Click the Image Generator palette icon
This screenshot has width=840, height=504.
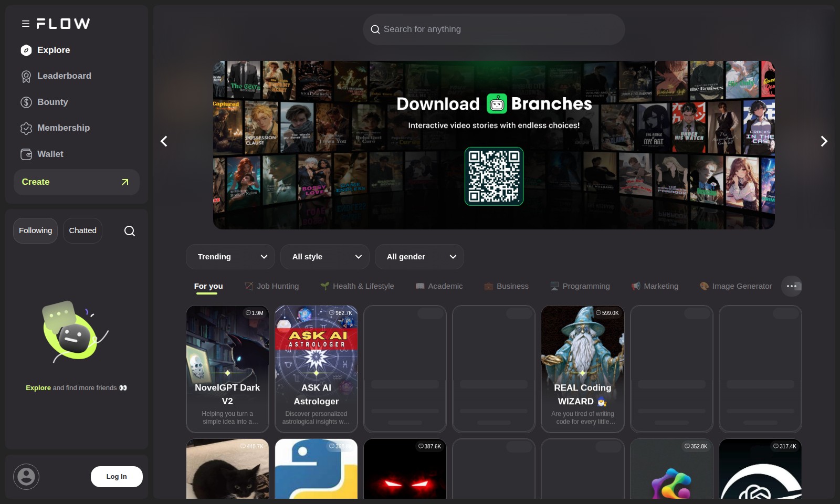704,286
